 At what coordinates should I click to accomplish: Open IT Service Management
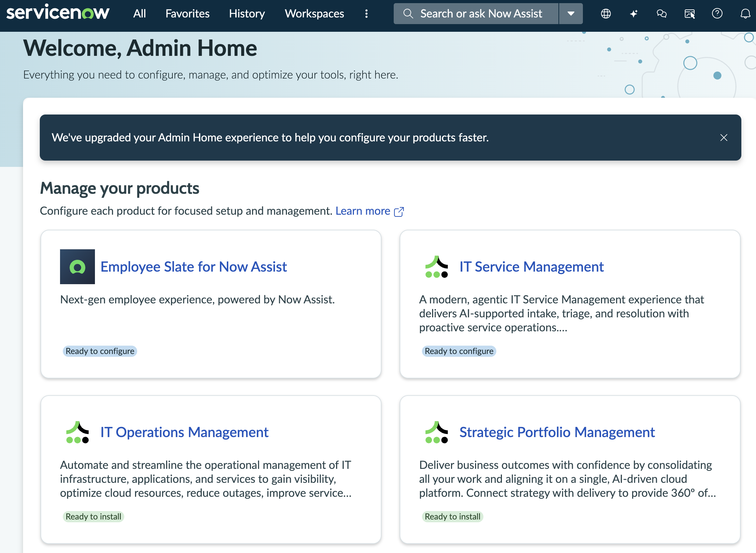[x=532, y=267]
